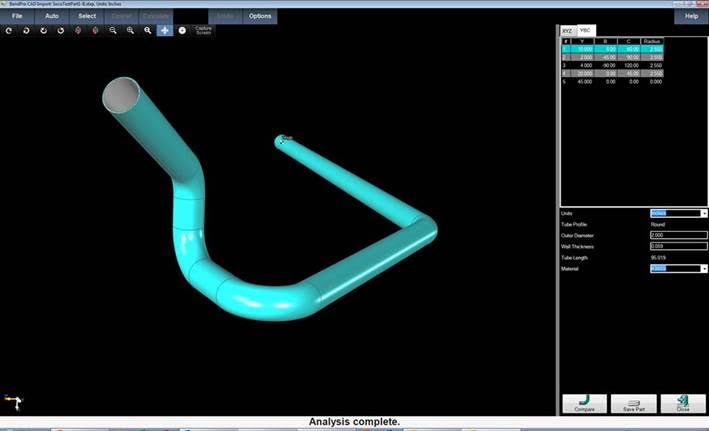Open the Select menu

click(x=87, y=16)
